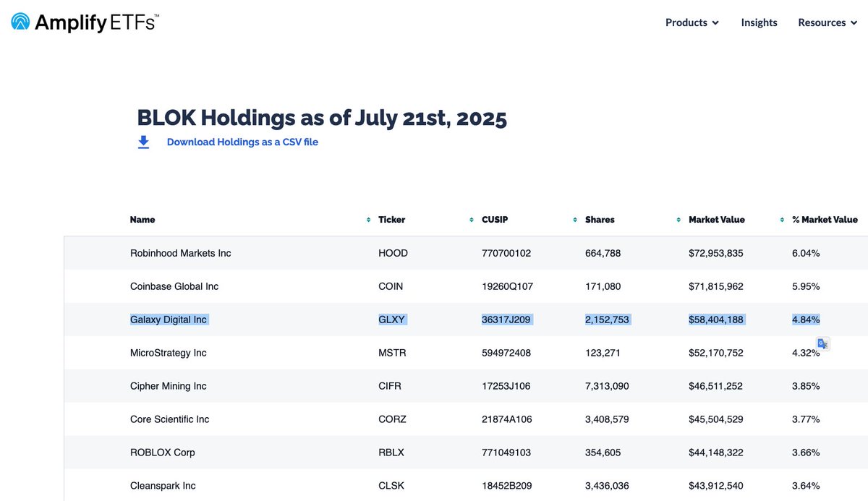Click the 6.04% market value percentage
Viewport: 868px width, 501px height.
point(806,253)
